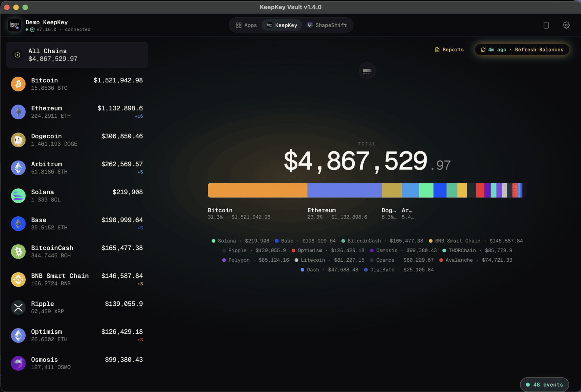Click the Ripple XRP icon

point(18,307)
